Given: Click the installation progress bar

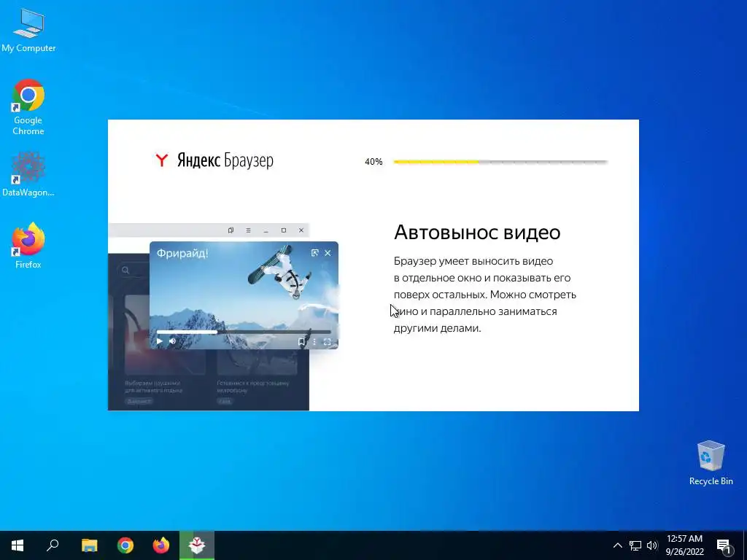Looking at the screenshot, I should point(500,162).
